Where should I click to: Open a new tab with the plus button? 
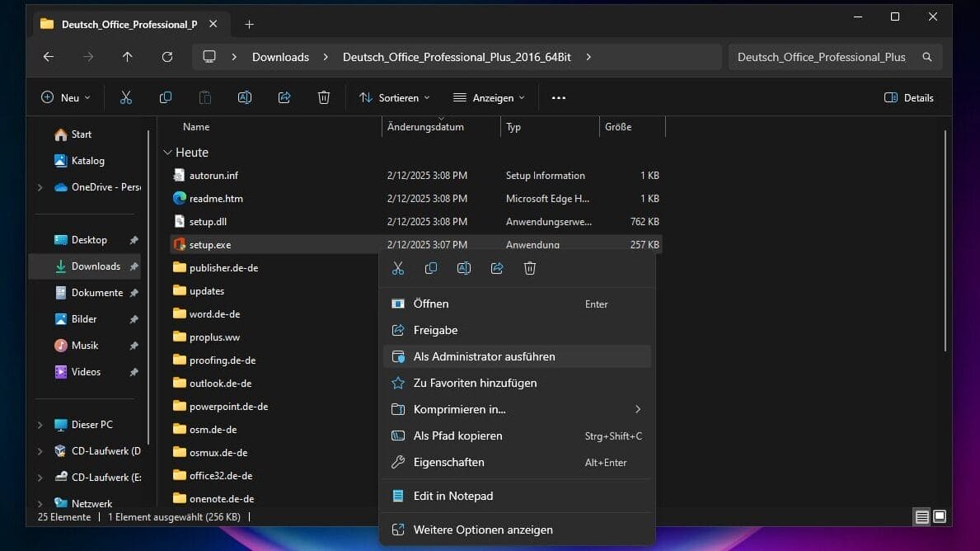[250, 24]
